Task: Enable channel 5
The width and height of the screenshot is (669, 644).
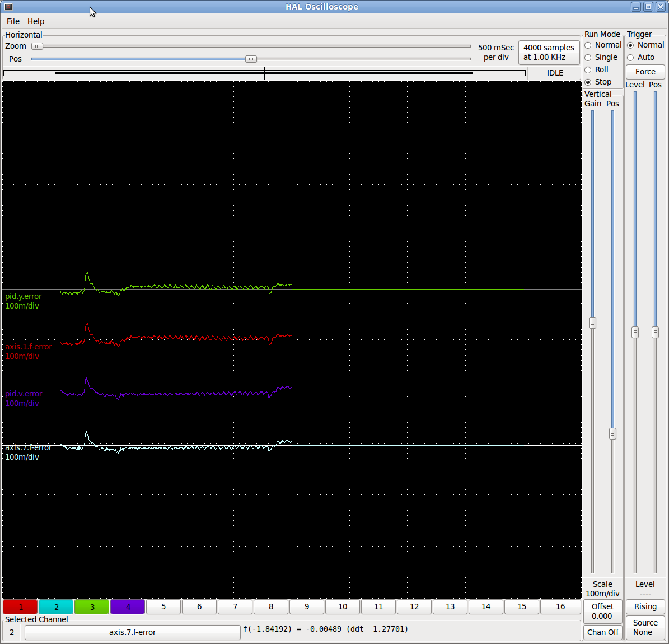Action: [163, 606]
